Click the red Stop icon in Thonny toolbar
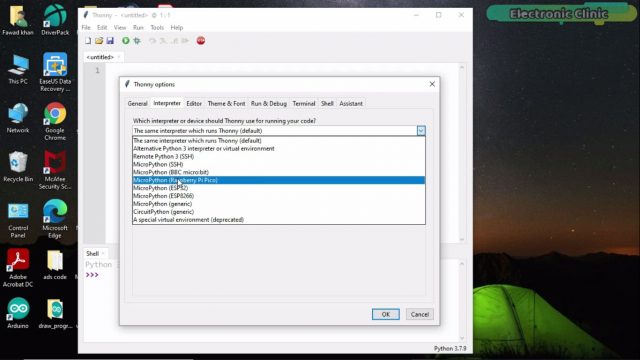Screen dimensions: 640x360 (x=201, y=41)
